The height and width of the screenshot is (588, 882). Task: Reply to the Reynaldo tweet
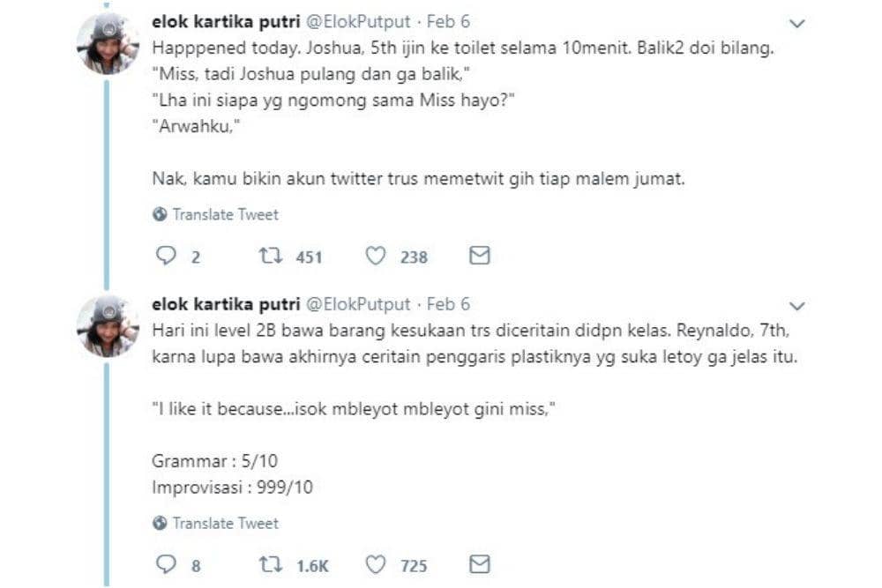[x=168, y=564]
